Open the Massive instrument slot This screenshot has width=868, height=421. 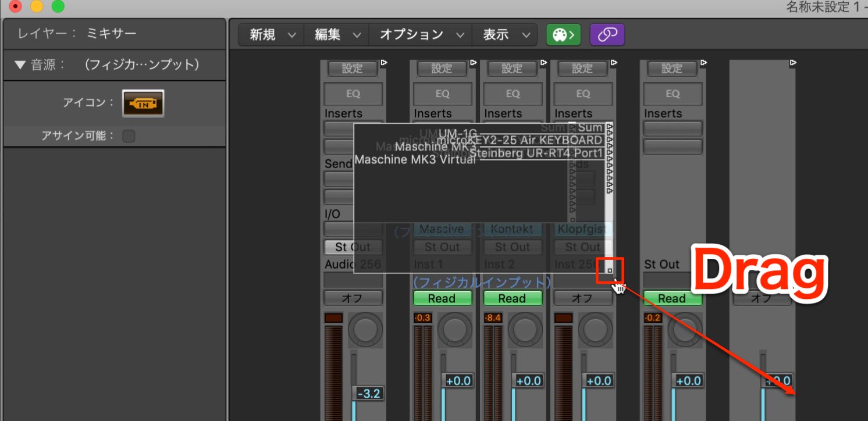pyautogui.click(x=442, y=229)
